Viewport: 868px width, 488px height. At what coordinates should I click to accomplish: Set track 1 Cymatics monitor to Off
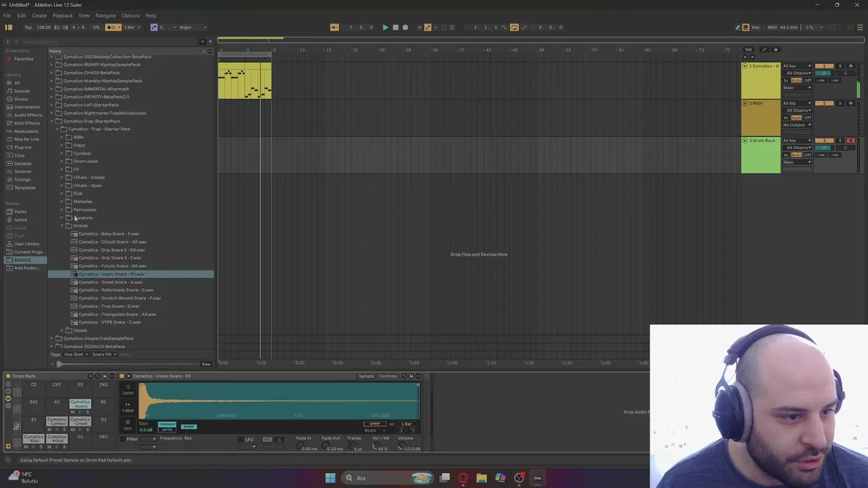click(x=808, y=80)
